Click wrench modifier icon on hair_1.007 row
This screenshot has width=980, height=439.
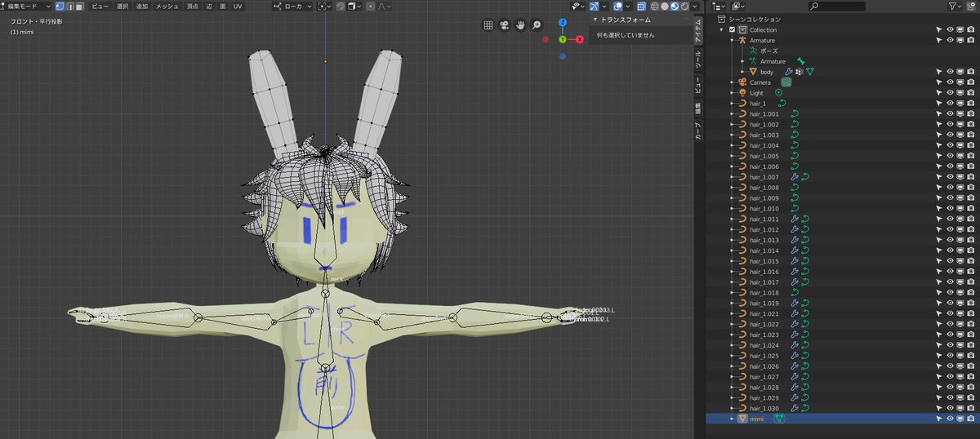[794, 177]
